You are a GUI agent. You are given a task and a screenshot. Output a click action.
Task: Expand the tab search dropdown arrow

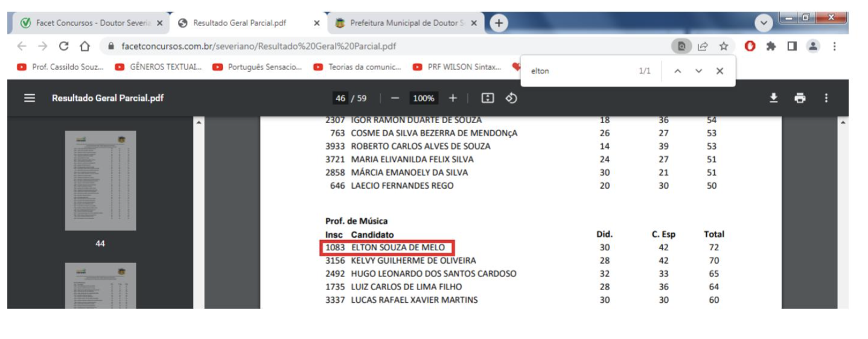tap(764, 23)
